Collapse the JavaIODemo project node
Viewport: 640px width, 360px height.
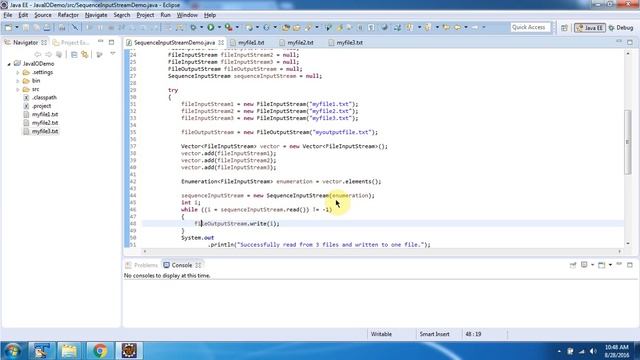pyautogui.click(x=9, y=64)
